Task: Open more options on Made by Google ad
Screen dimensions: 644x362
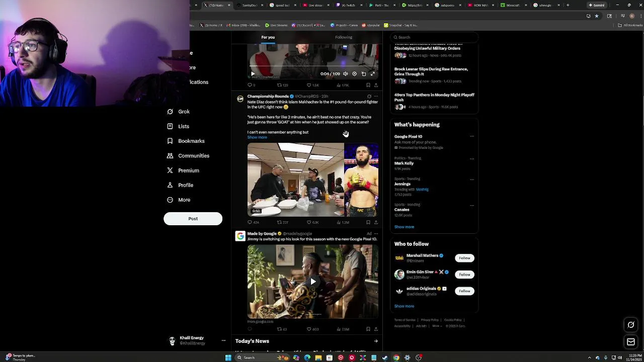Action: [x=376, y=233]
